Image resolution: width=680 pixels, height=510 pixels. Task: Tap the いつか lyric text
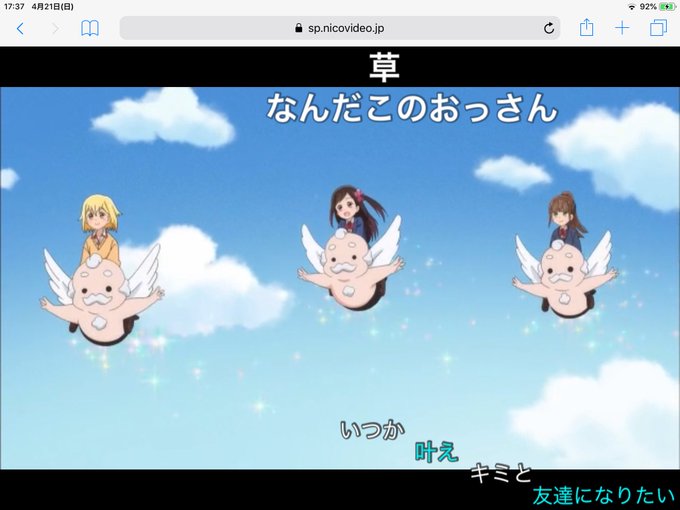[373, 429]
